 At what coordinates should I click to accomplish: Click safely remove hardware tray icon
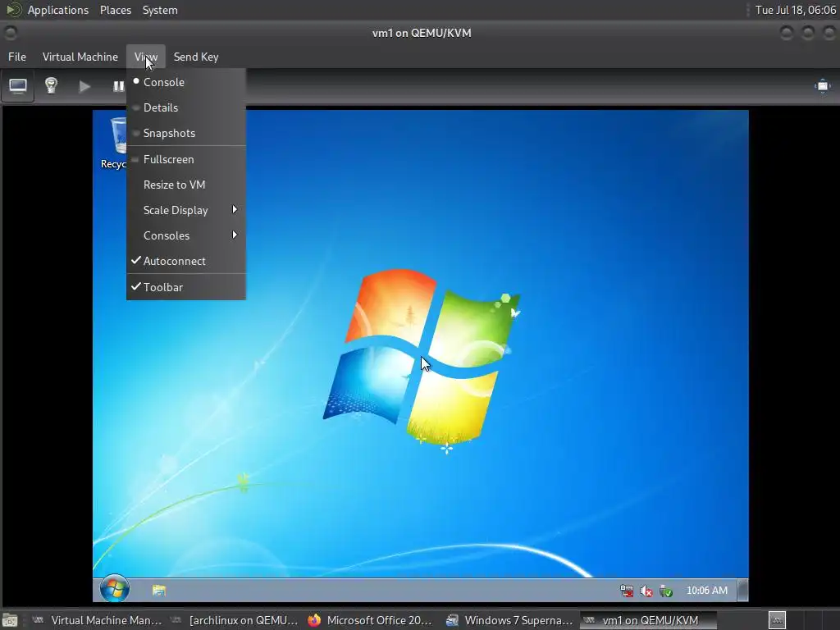[x=666, y=591]
